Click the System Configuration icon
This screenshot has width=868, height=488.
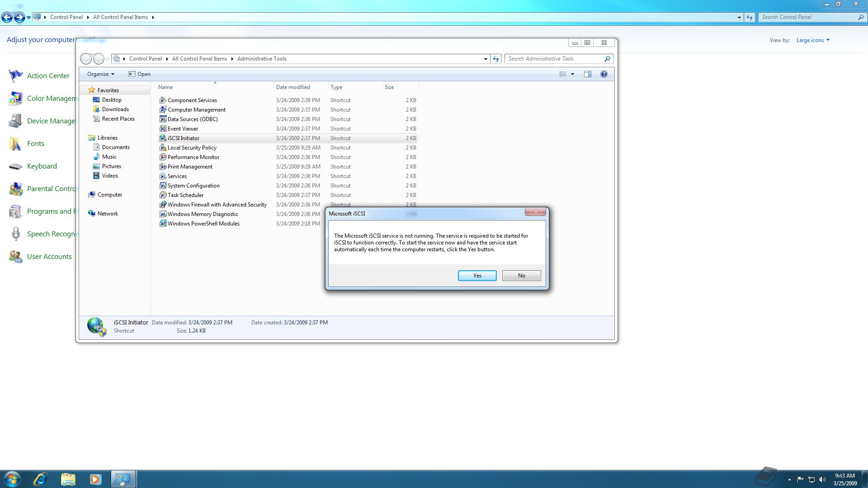tap(163, 185)
